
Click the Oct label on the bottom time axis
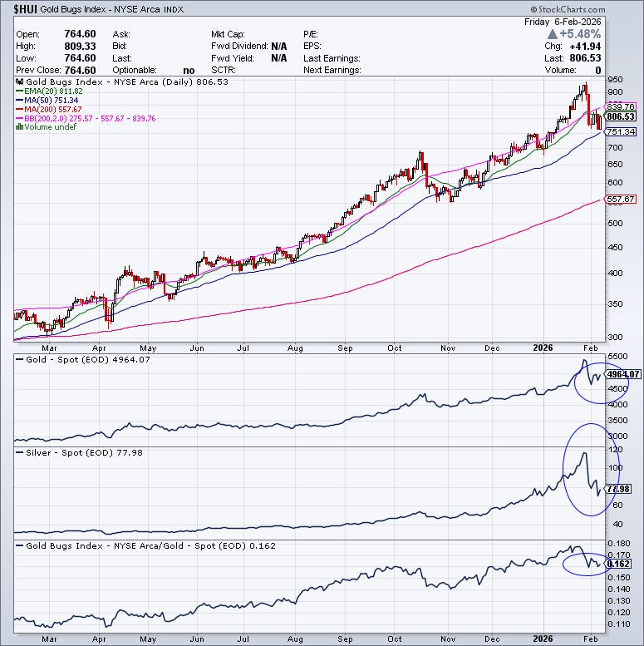tap(395, 639)
